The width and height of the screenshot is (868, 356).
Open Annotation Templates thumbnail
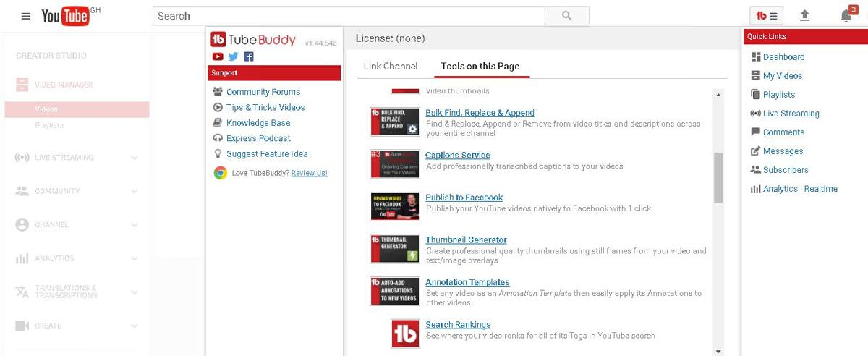[395, 291]
